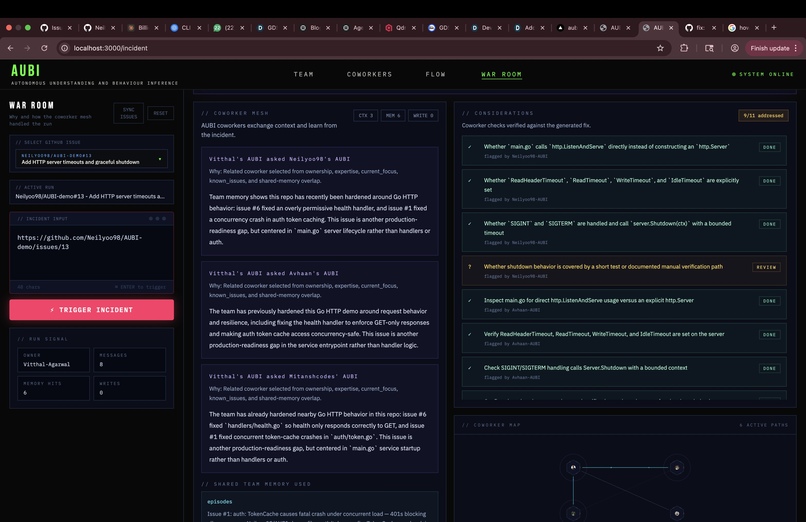This screenshot has width=806, height=522.
Task: Click the question mark on shutdown behavior row
Action: pos(469,267)
